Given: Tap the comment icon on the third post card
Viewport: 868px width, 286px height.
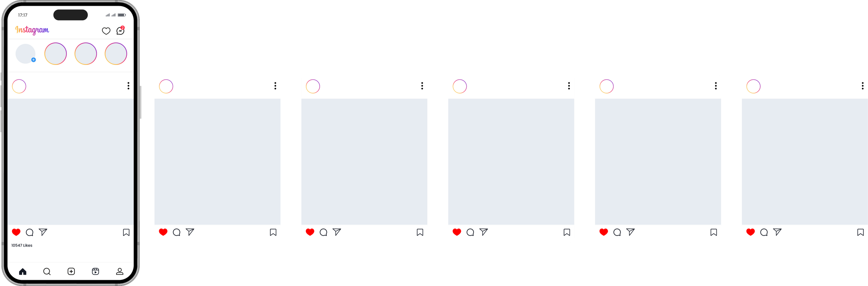Looking at the screenshot, I should (x=323, y=232).
